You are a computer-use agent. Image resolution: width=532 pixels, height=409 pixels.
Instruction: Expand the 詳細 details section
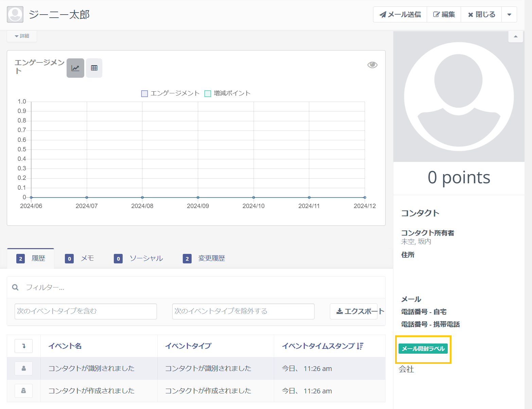22,36
